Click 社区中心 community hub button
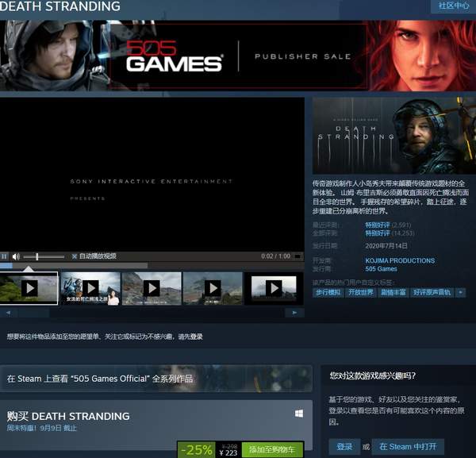The width and height of the screenshot is (476, 458). [x=455, y=6]
